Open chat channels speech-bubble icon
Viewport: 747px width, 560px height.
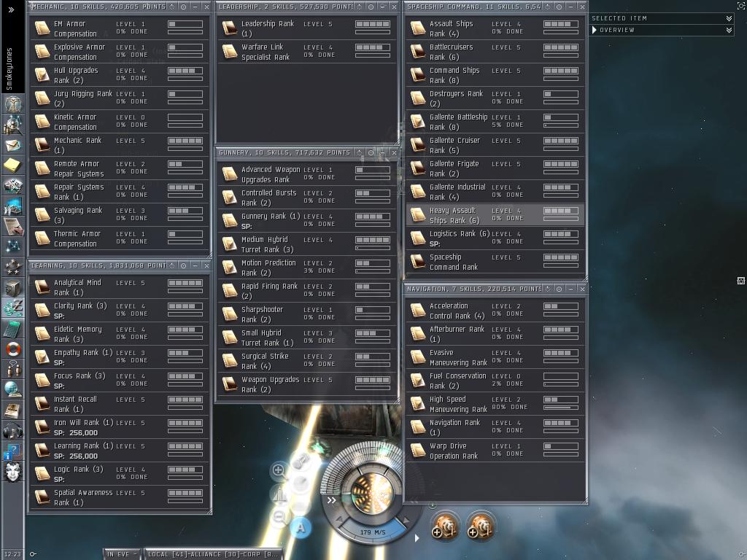click(x=13, y=368)
